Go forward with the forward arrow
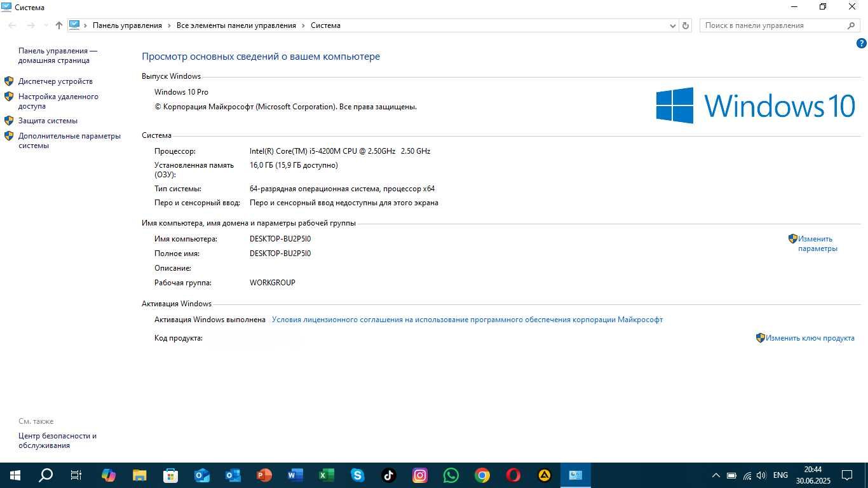 point(31,25)
